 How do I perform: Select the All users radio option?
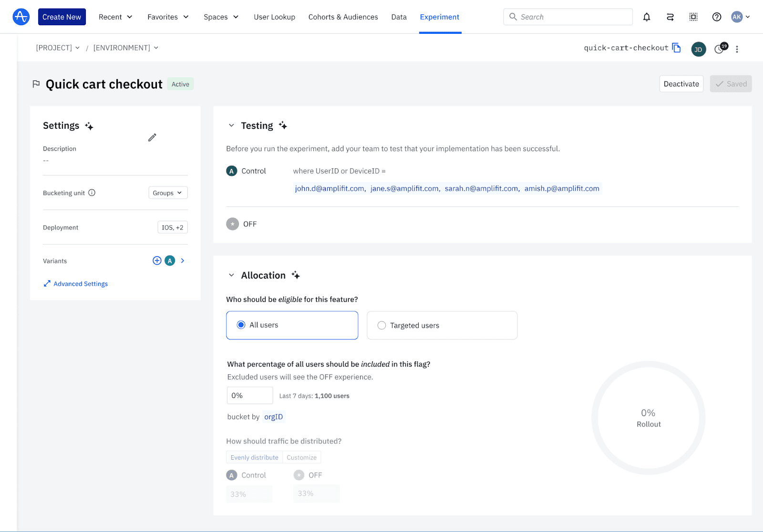[241, 325]
